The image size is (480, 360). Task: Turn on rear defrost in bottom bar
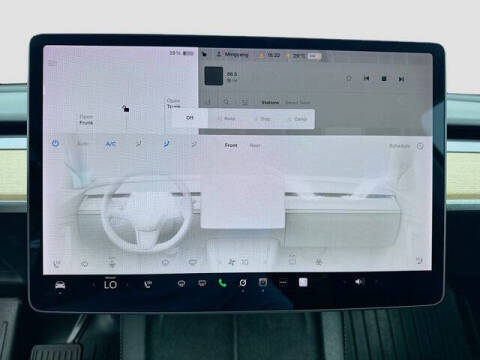click(x=202, y=283)
